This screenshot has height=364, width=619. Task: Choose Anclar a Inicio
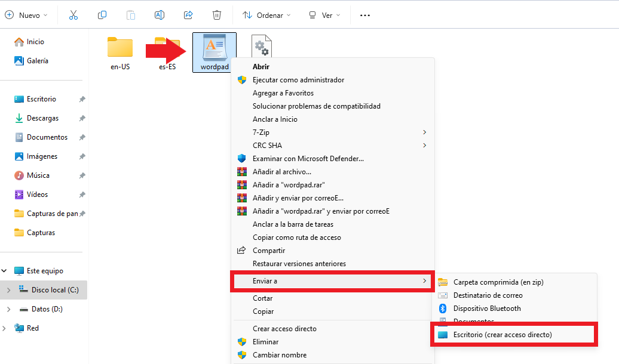[x=332, y=119]
